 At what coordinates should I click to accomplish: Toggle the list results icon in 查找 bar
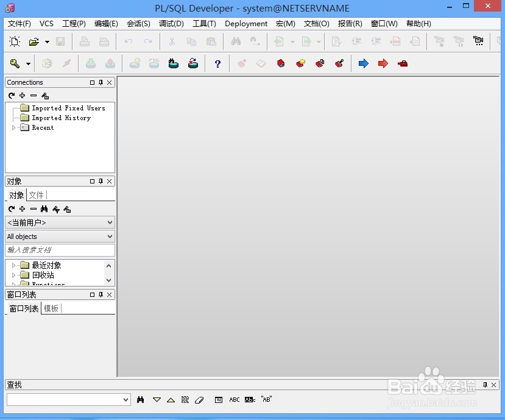219,400
